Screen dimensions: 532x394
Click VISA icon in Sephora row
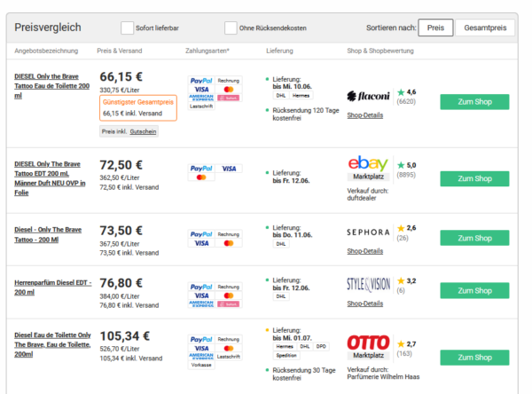coord(201,243)
